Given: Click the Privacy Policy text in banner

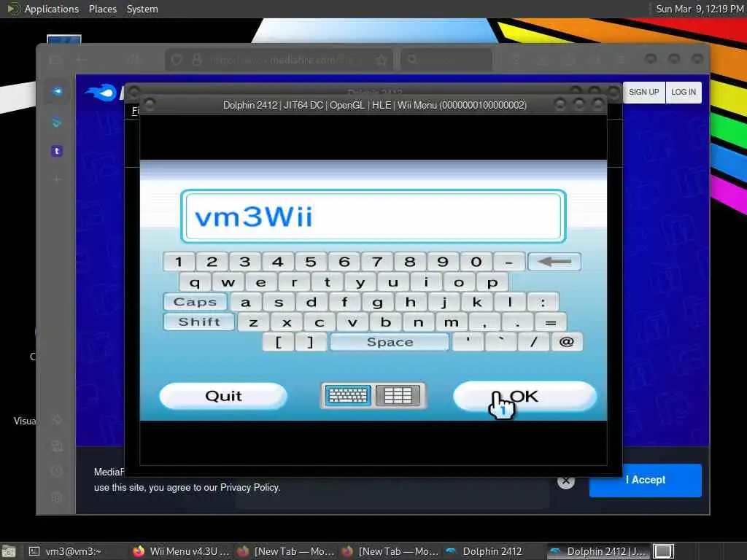Looking at the screenshot, I should [249, 488].
